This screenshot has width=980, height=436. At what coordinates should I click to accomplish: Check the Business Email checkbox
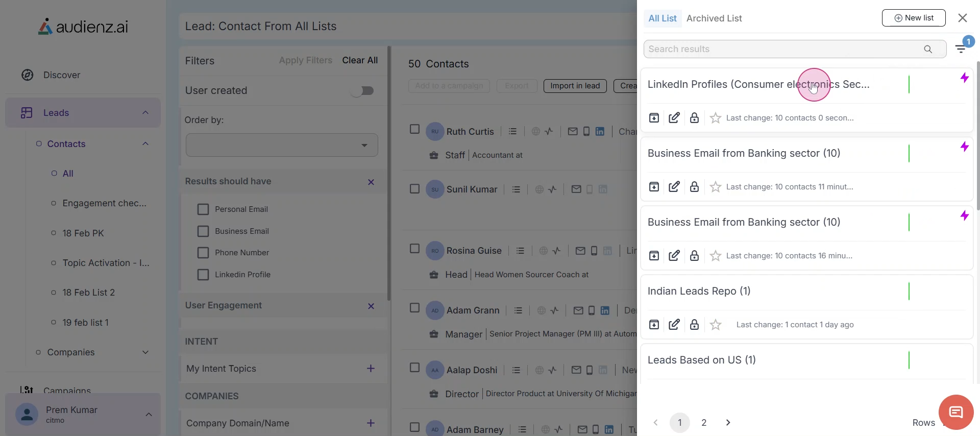click(203, 231)
